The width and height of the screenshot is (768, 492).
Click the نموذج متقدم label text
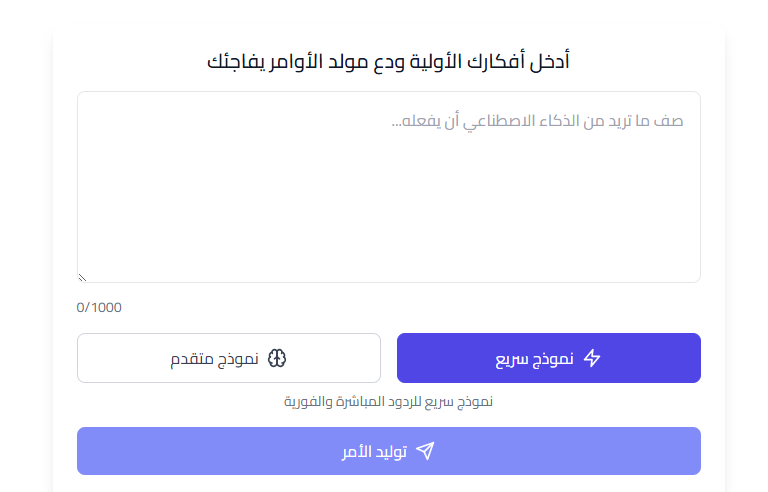click(214, 358)
